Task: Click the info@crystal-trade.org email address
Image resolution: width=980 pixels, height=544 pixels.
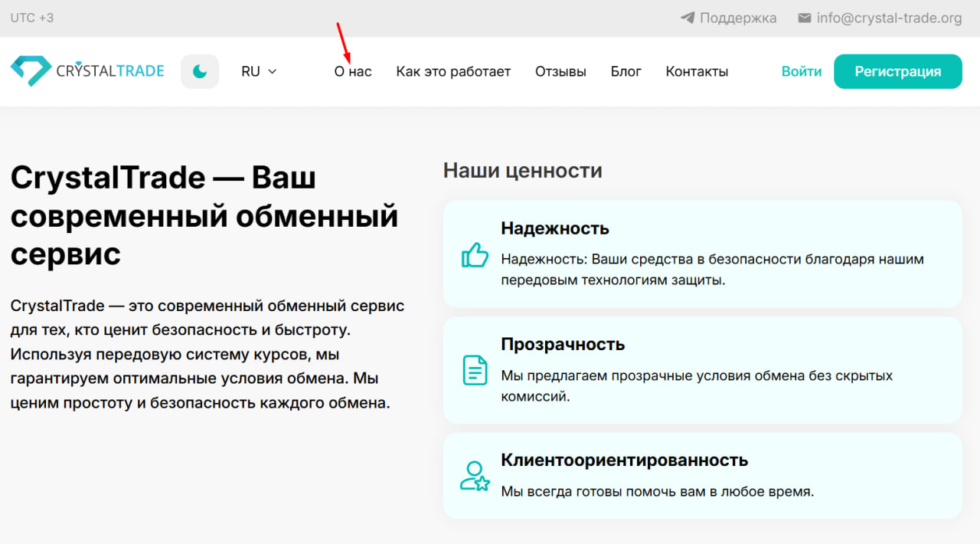Action: coord(889,18)
